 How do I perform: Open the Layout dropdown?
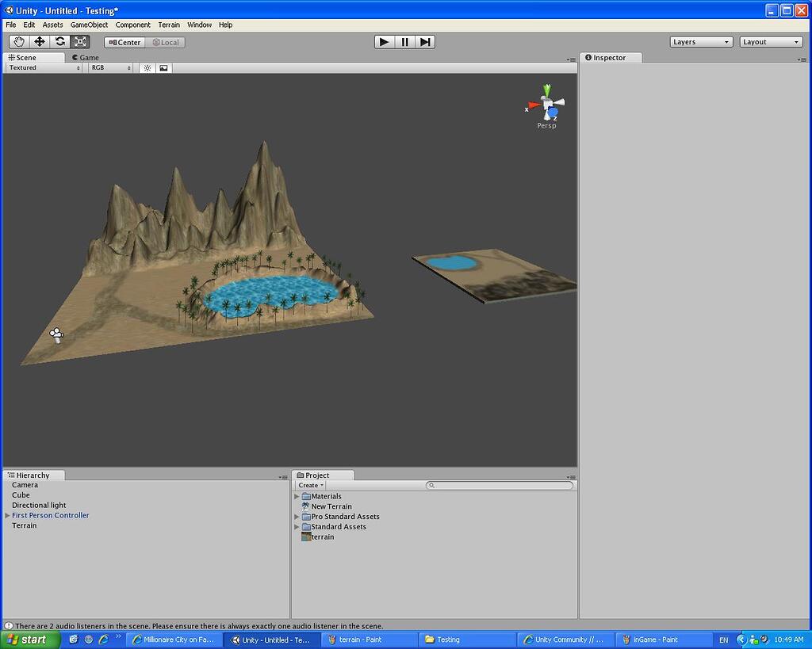(771, 41)
